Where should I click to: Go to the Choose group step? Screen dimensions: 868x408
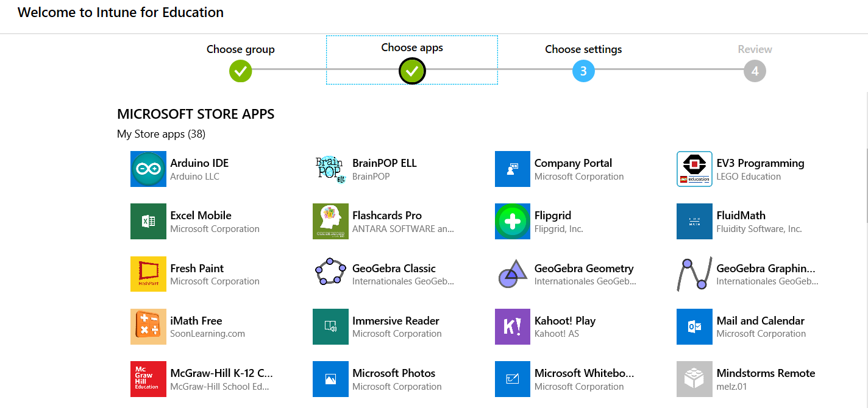(241, 61)
